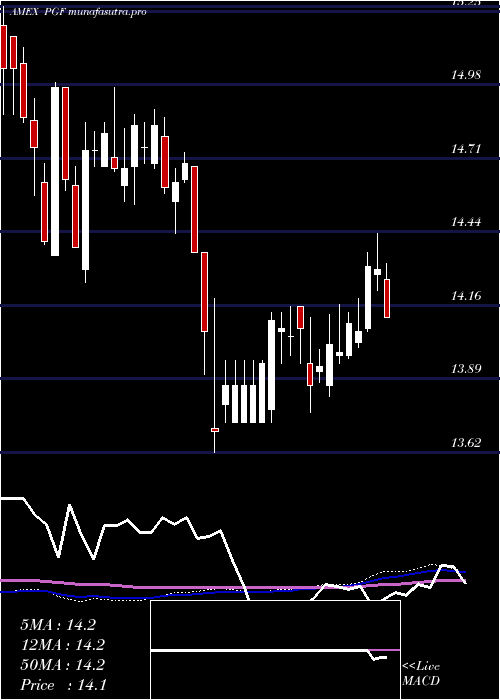This screenshot has width=500, height=700.
Task: Click the '12MA : 14.2' readout
Action: click(x=62, y=645)
